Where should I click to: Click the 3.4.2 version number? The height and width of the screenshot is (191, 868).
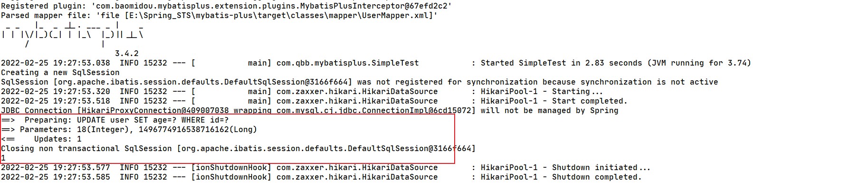click(126, 53)
